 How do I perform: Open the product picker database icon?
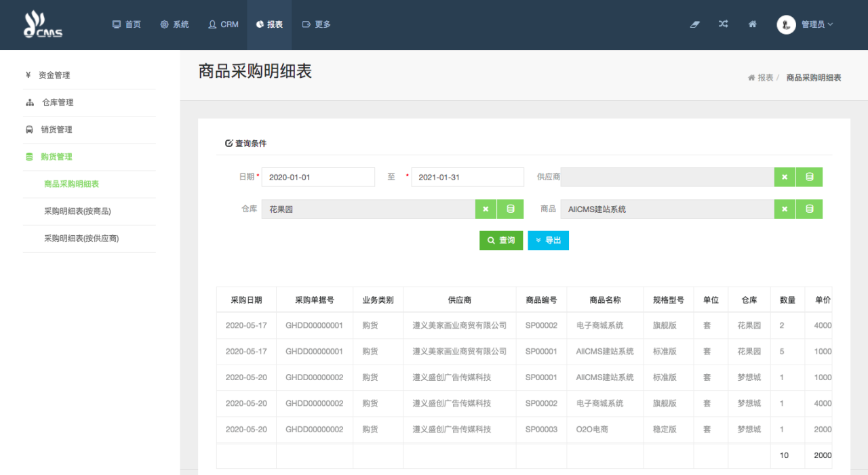(809, 209)
